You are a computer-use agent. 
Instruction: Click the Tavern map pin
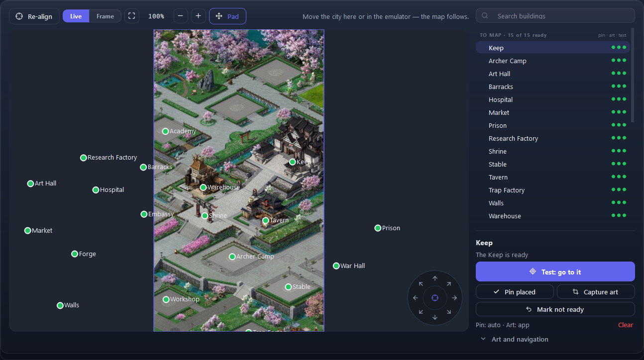[x=266, y=220]
